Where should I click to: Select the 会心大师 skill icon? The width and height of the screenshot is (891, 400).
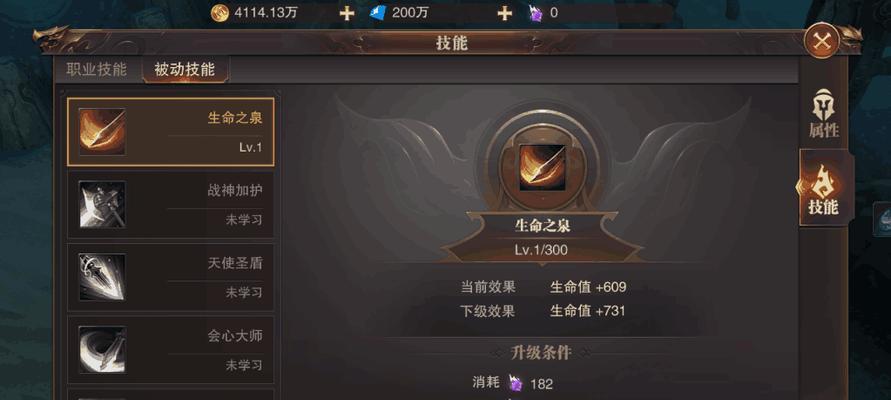(x=102, y=350)
